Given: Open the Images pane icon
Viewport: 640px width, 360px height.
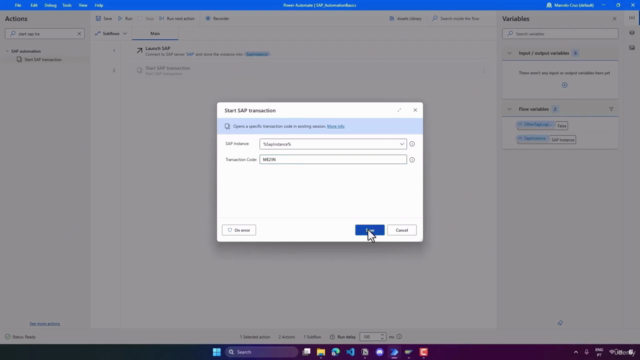Looking at the screenshot, I should tap(632, 48).
